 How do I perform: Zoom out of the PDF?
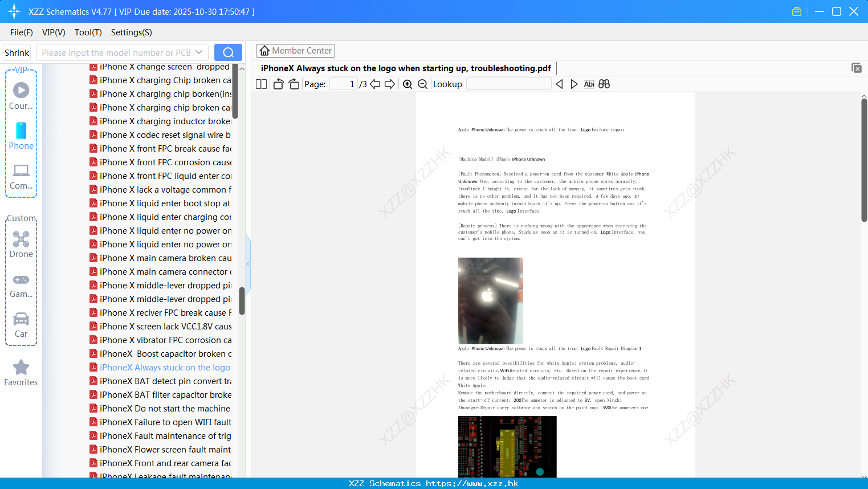tap(423, 84)
